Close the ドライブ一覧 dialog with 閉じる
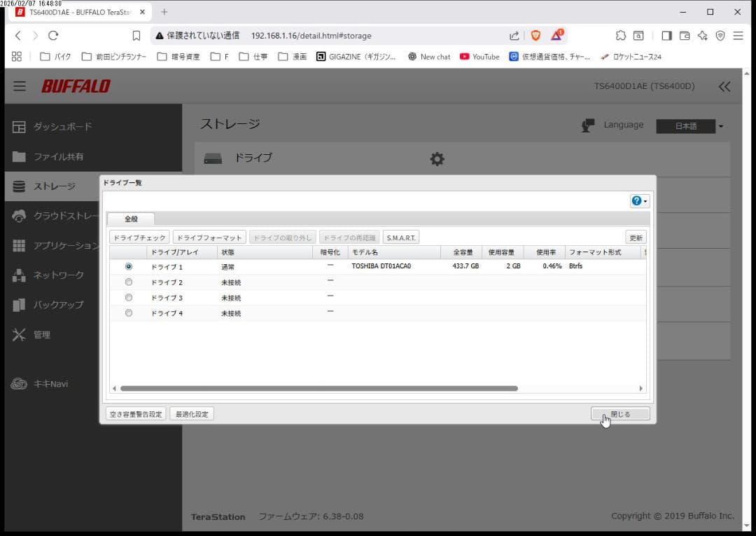This screenshot has width=756, height=536. 619,413
